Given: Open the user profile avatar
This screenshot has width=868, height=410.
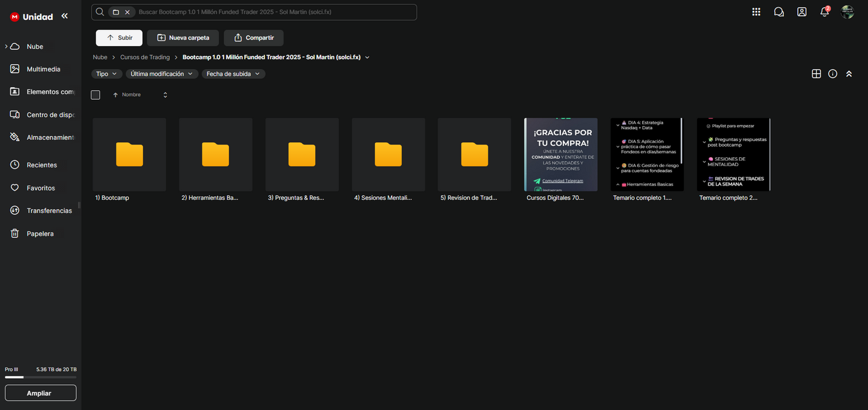Looking at the screenshot, I should (848, 12).
